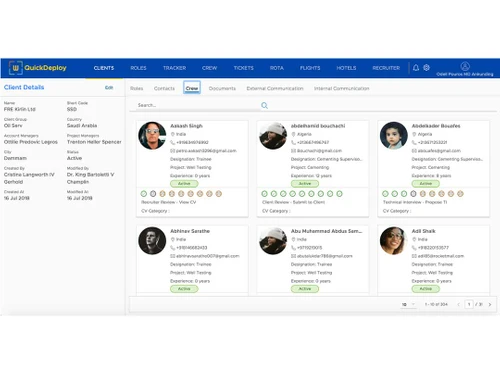This screenshot has width=500, height=375.
Task: Open the ROTA menu
Action: pos(277,68)
